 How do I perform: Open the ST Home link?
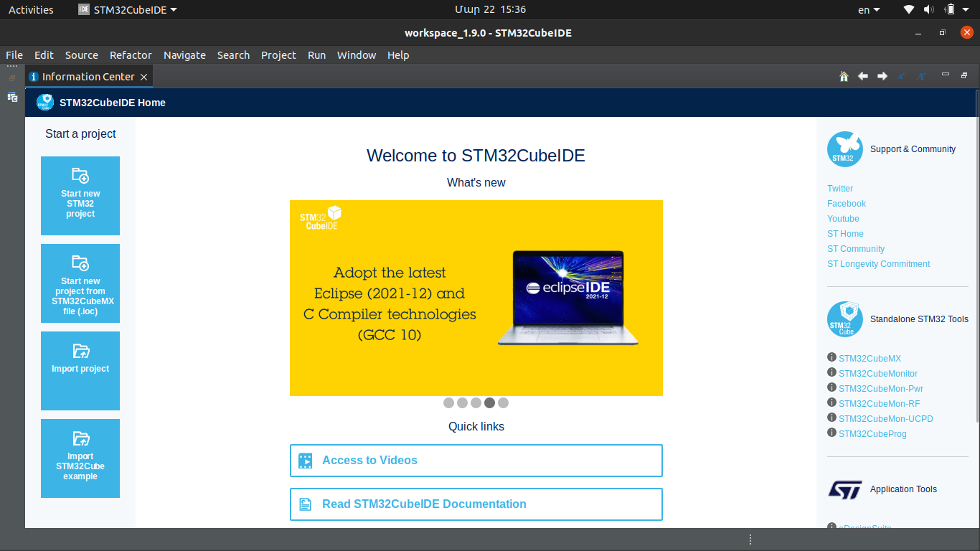point(845,234)
